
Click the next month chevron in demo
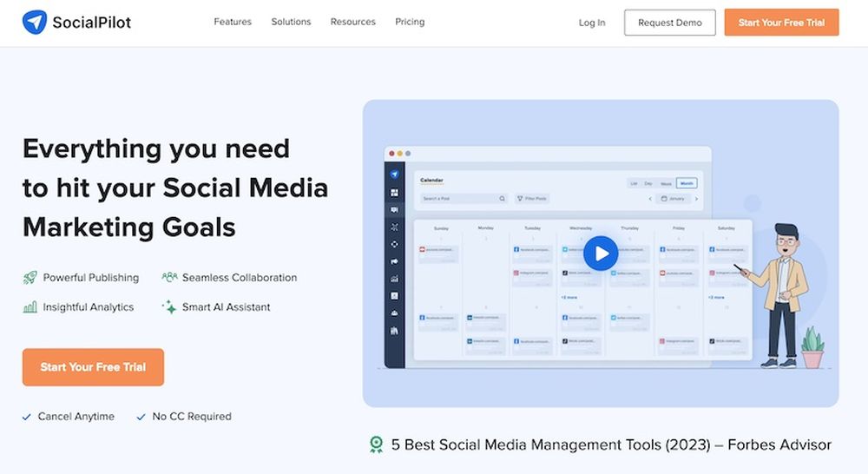click(x=696, y=198)
